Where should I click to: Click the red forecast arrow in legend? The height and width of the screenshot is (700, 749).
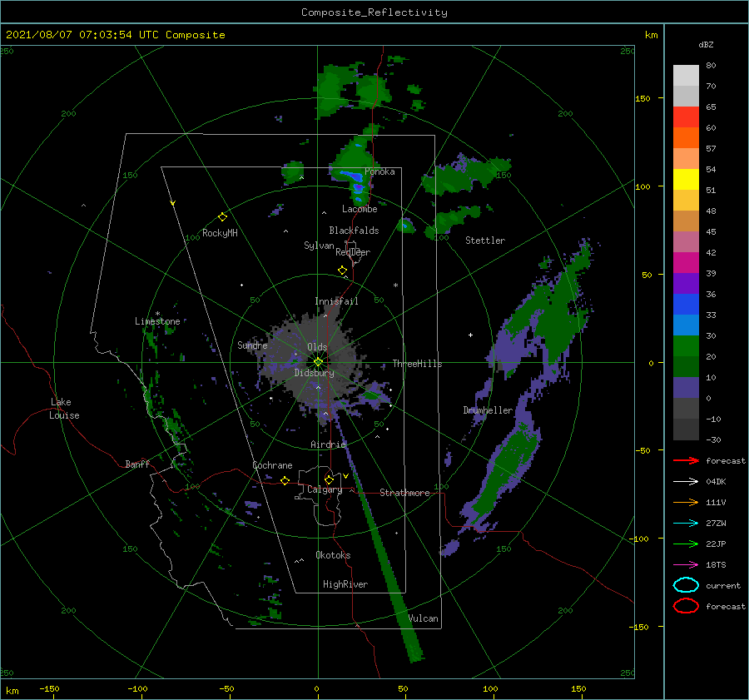[x=686, y=460]
